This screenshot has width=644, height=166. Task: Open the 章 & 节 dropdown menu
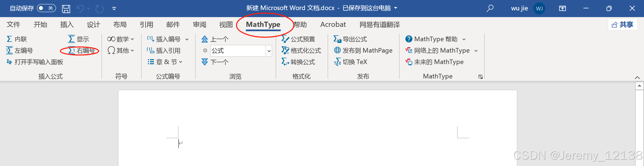click(165, 62)
